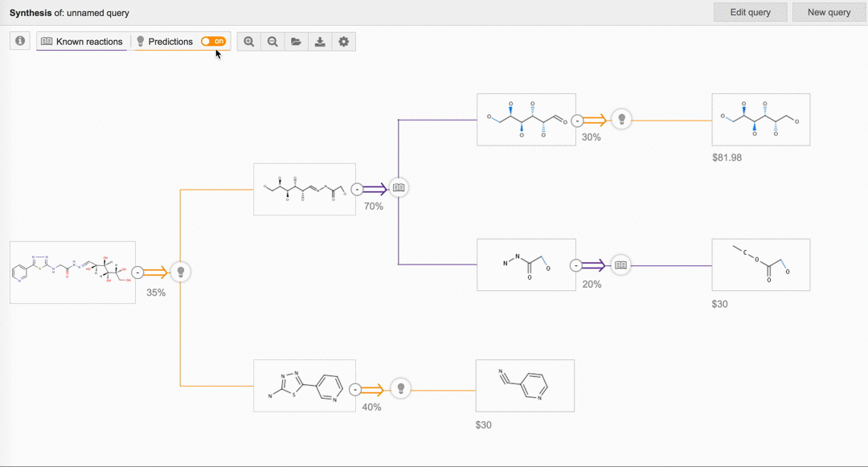Select the Known reactions tab
Screen dimensions: 868x467
point(82,42)
